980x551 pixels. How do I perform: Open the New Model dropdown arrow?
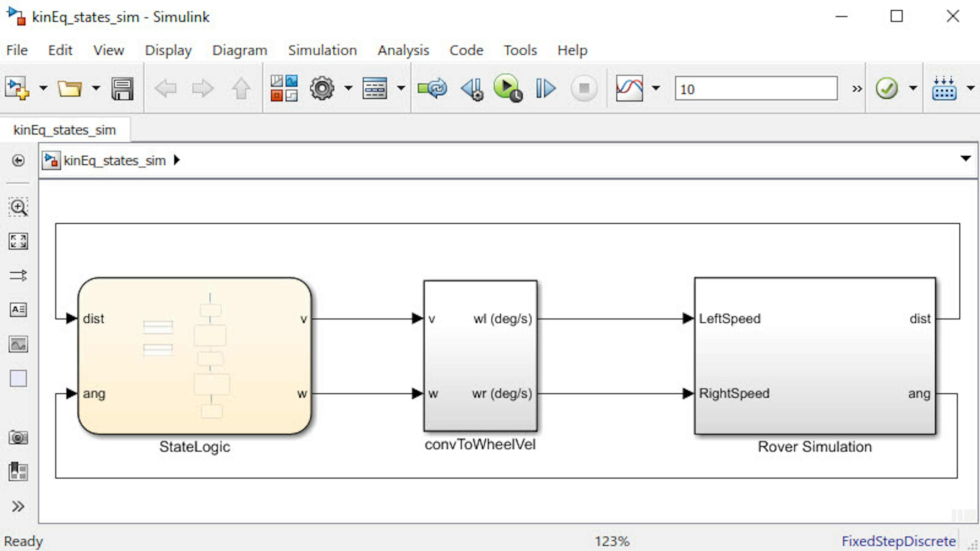(43, 88)
